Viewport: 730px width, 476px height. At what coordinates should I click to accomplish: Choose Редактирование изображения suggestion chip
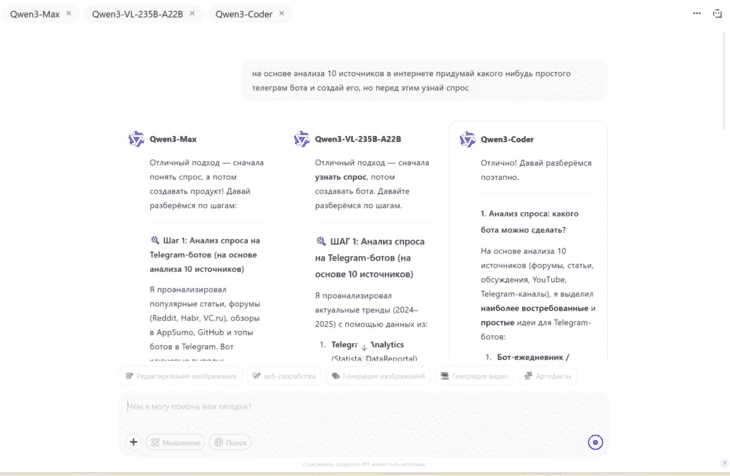click(181, 376)
